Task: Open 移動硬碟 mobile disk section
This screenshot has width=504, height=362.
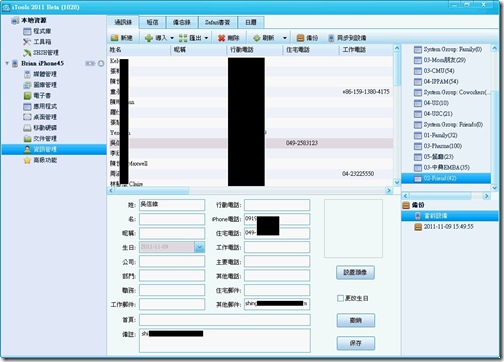Action: point(41,128)
